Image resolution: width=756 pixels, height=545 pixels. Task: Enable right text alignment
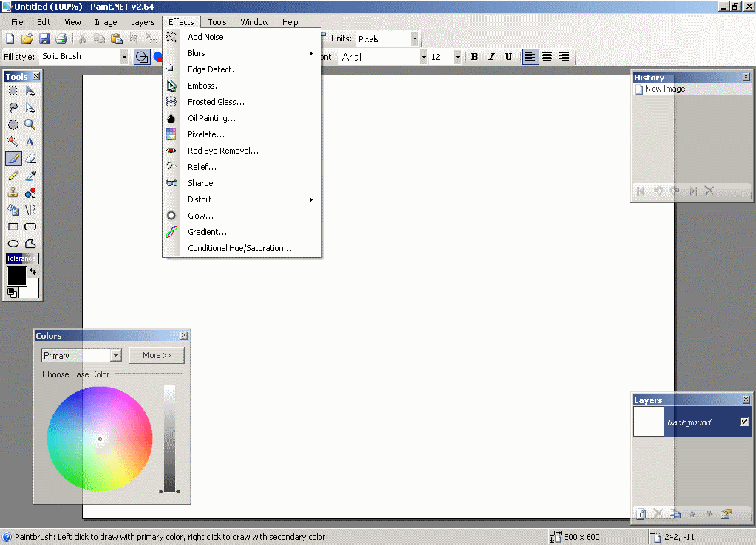click(564, 57)
